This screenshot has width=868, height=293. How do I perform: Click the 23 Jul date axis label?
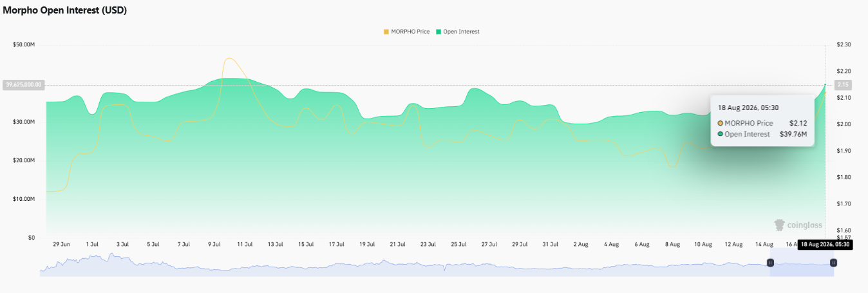coord(428,245)
